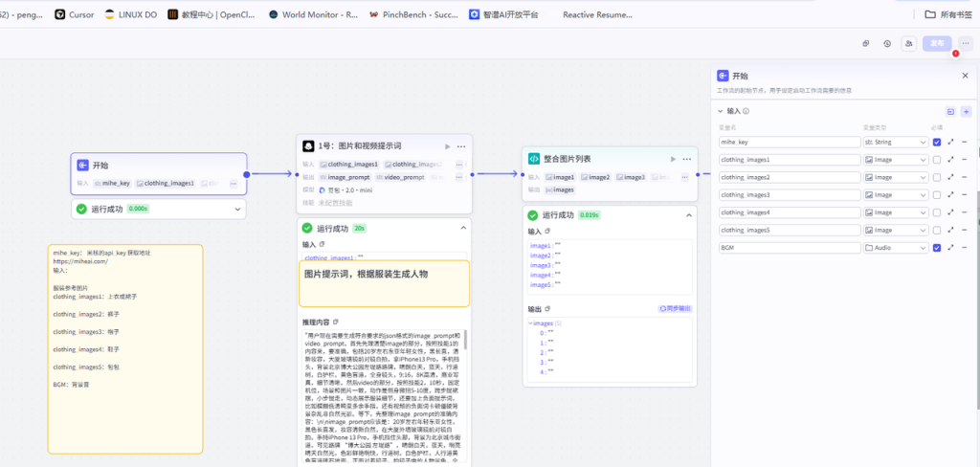Image resolution: width=980 pixels, height=467 pixels.
Task: Expand settings icon for BGM row
Action: pyautogui.click(x=950, y=248)
